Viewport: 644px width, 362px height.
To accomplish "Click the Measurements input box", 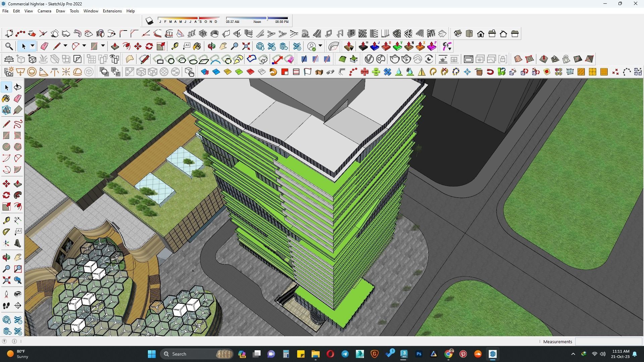I will click(x=608, y=342).
